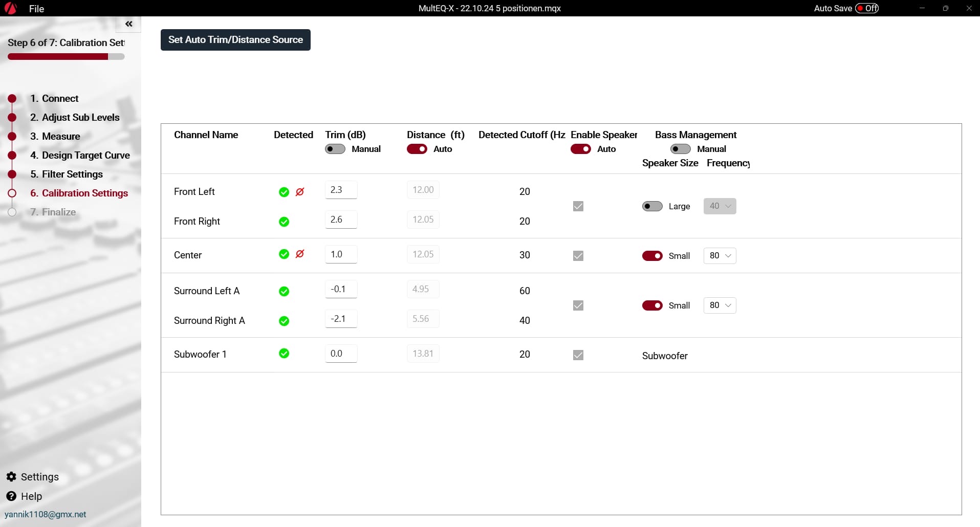Open the Front speakers frequency dropdown
This screenshot has width=980, height=527.
pyautogui.click(x=720, y=206)
